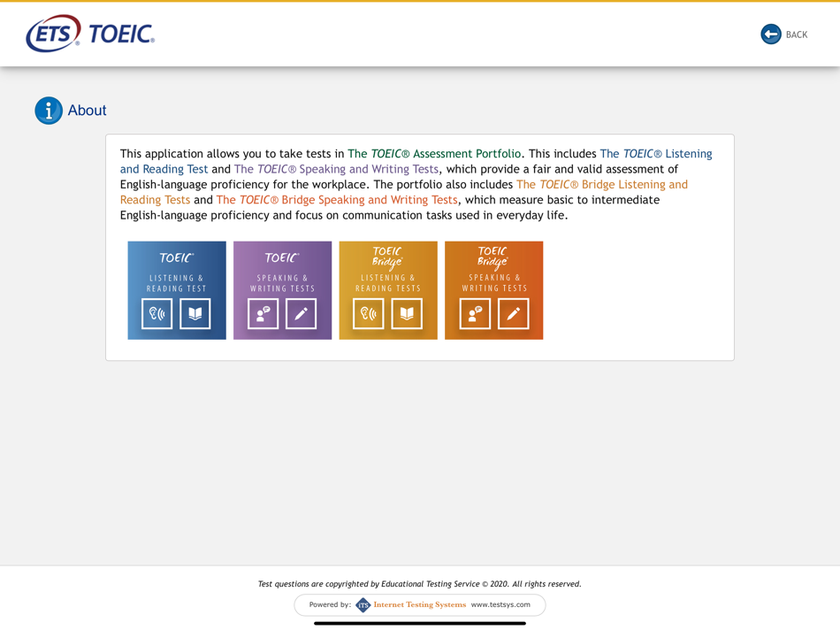Click open book icon on yellow Bridge tile
The height and width of the screenshot is (630, 840).
[407, 313]
